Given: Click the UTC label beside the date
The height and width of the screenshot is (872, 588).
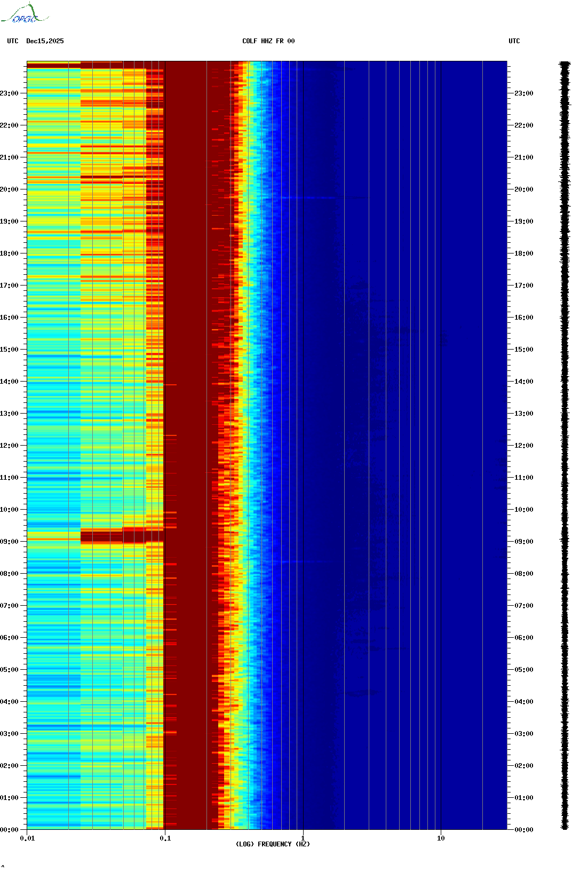Looking at the screenshot, I should point(13,41).
